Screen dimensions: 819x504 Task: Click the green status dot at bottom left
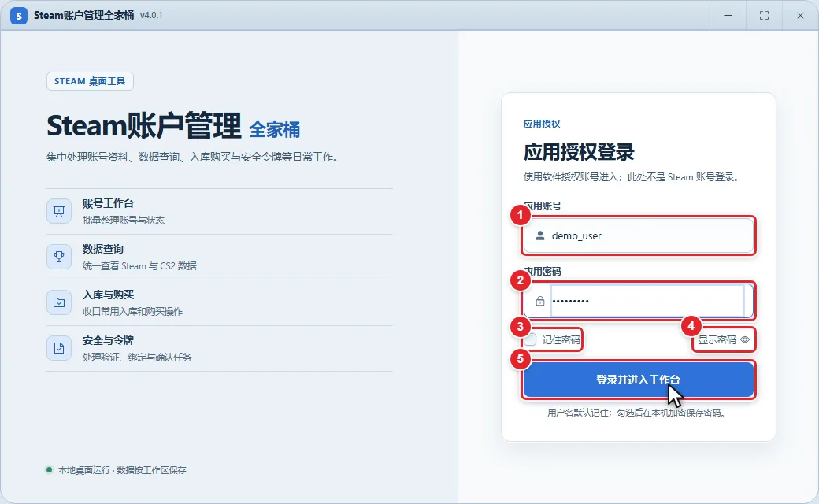coord(49,470)
